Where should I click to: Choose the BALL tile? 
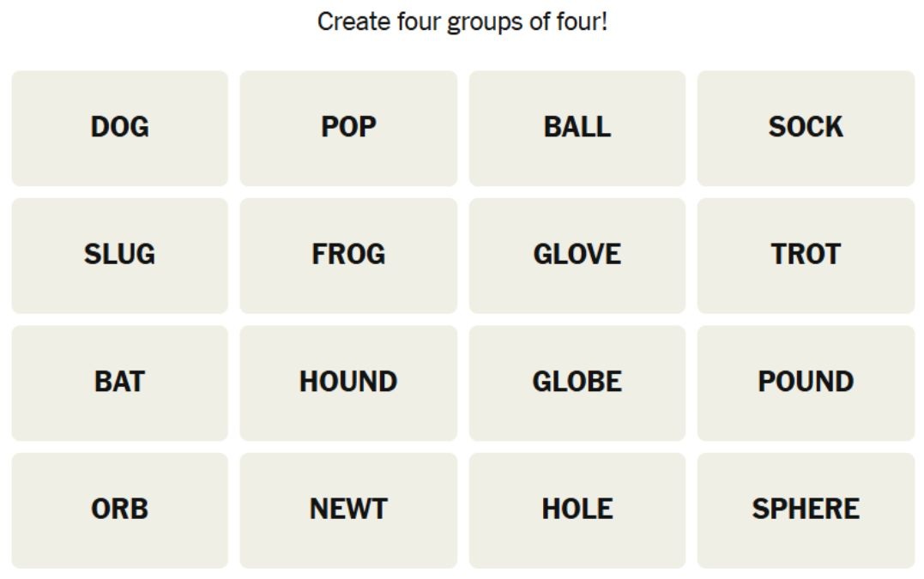[x=577, y=128]
